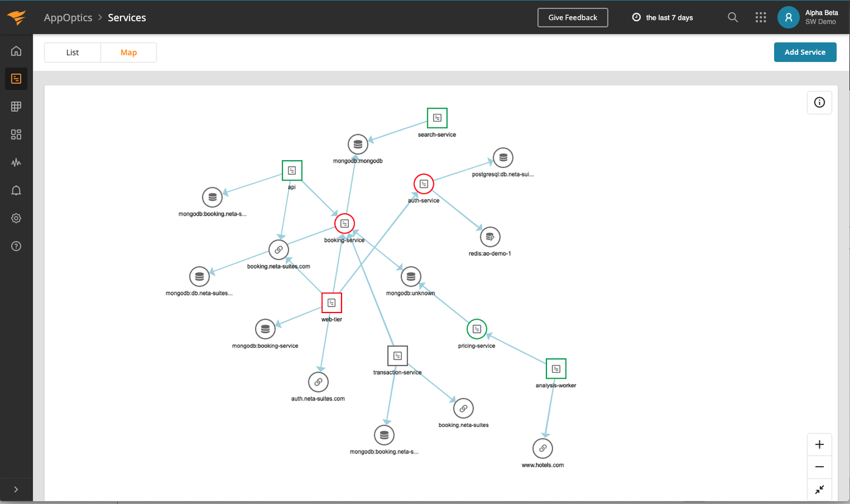Screen dimensions: 850x504
Task: Click the heartbeat Metrics icon in sidebar
Action: 16,162
